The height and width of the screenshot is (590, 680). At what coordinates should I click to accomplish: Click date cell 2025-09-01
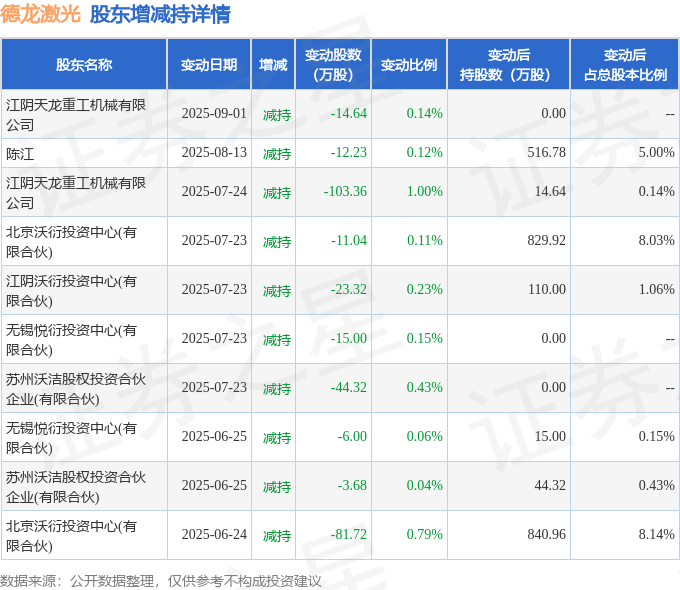click(214, 114)
